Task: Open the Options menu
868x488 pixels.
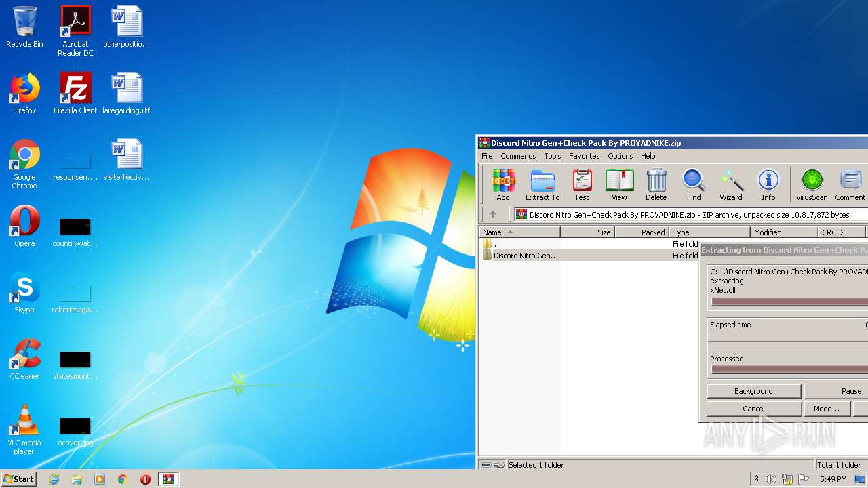Action: coord(620,156)
